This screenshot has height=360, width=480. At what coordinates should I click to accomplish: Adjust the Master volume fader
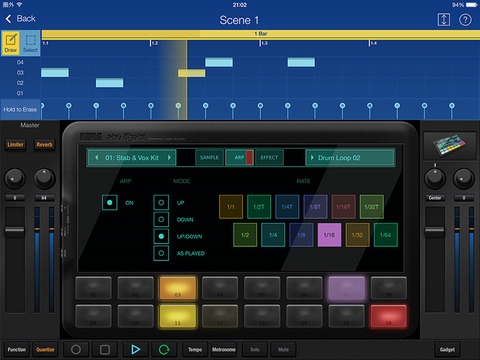point(14,230)
